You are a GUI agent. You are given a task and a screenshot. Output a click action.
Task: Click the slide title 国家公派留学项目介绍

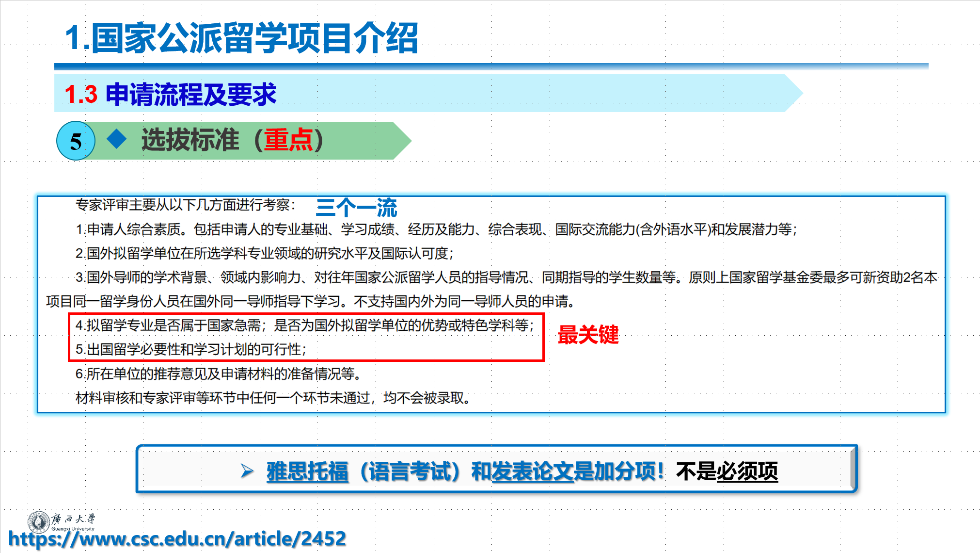[242, 38]
